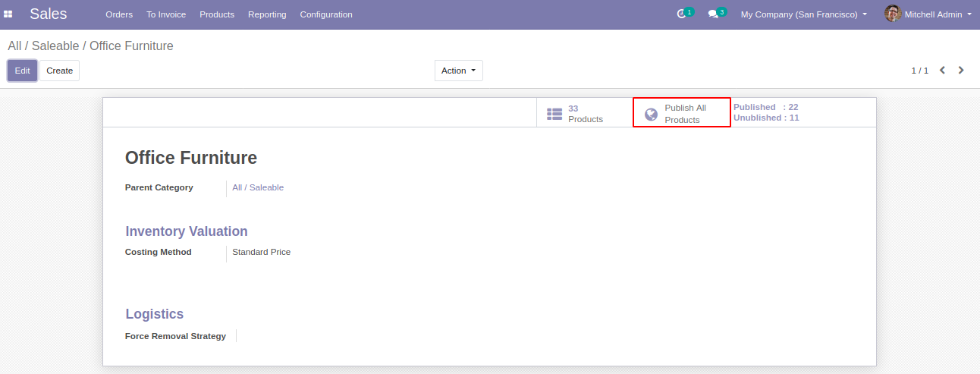Open the Orders menu
980x374 pixels.
119,14
